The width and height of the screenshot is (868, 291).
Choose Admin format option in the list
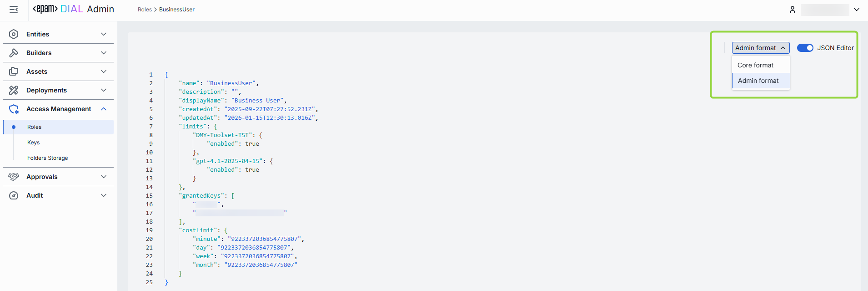[758, 81]
